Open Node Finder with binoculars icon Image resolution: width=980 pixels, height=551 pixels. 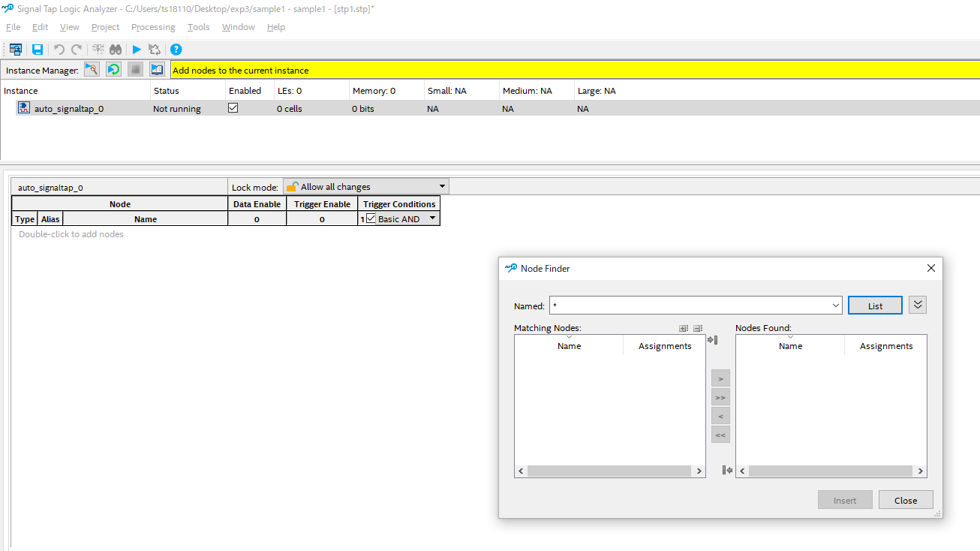(x=116, y=50)
